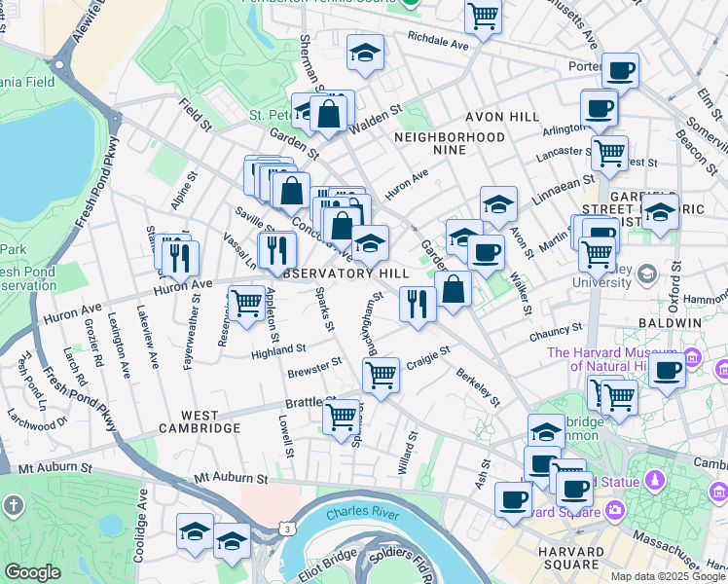
Task: Select the grocery cart marker by Cambridge Common
Action: [x=619, y=400]
